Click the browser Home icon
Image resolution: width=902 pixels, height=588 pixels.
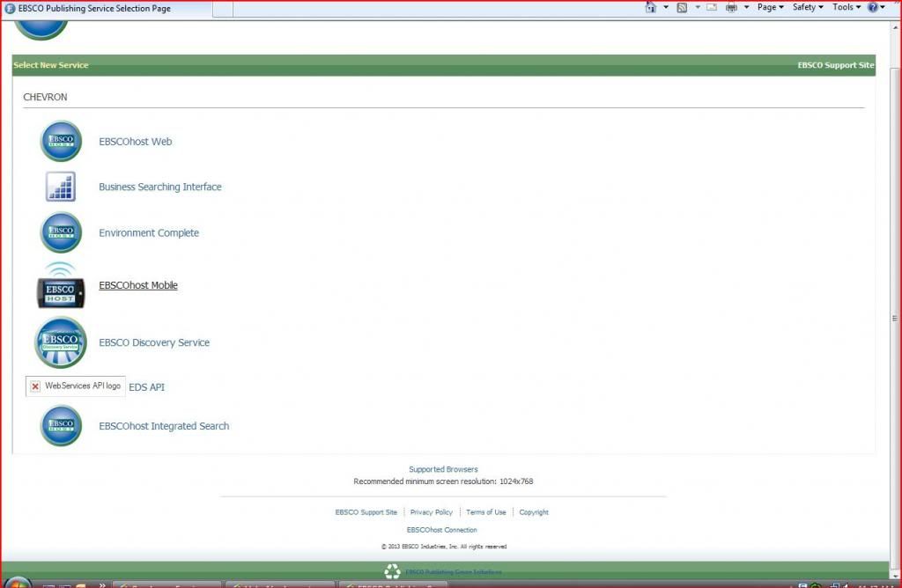pos(651,7)
